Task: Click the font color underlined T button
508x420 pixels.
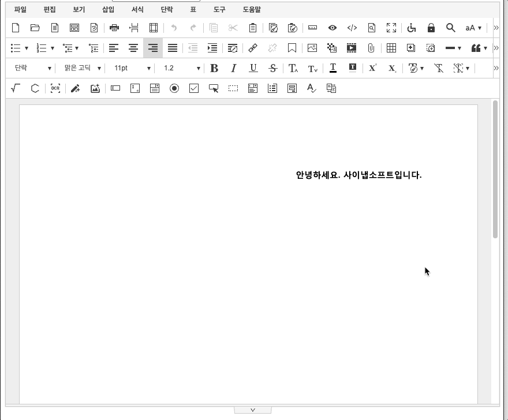Action: 333,68
